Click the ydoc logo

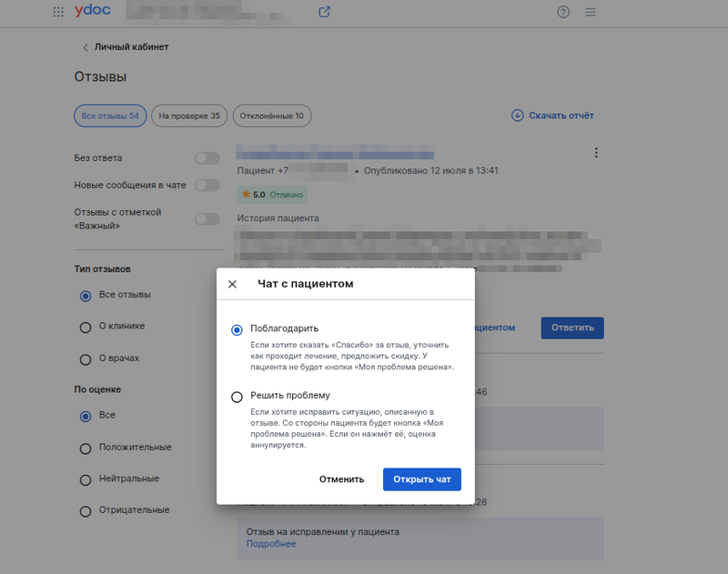coord(93,10)
